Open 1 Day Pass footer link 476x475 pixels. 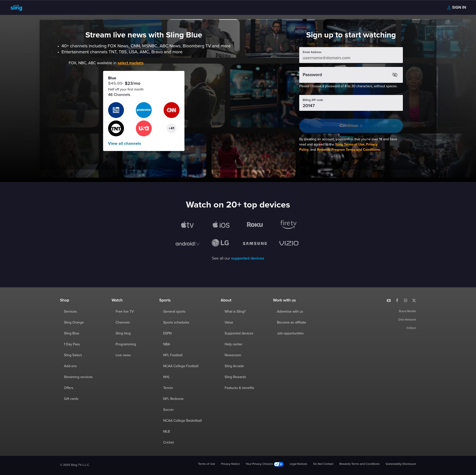point(72,344)
